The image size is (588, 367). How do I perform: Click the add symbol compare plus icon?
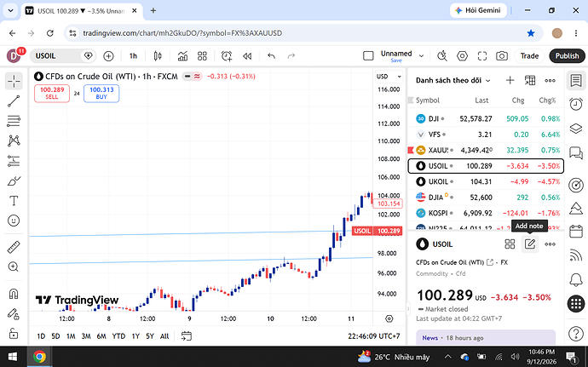(108, 56)
